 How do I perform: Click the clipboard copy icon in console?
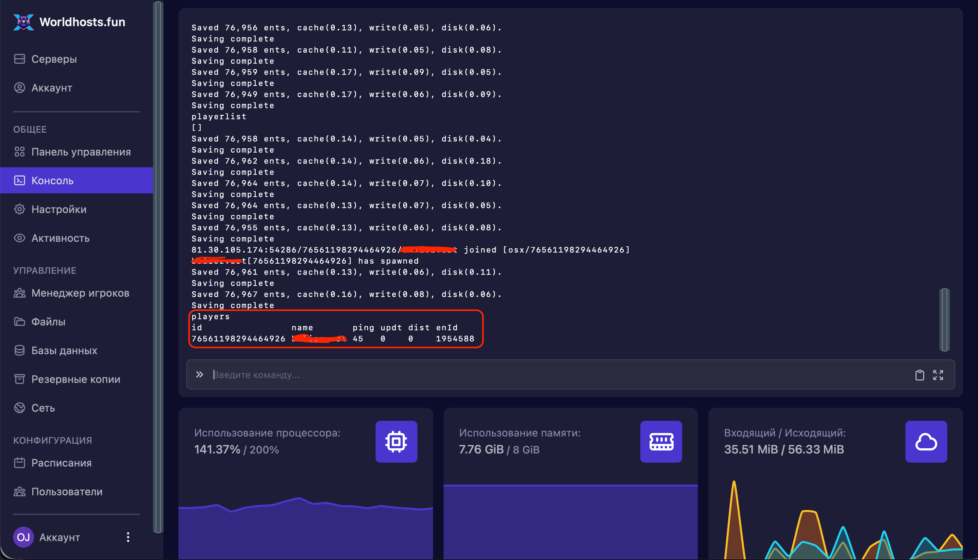coord(919,375)
